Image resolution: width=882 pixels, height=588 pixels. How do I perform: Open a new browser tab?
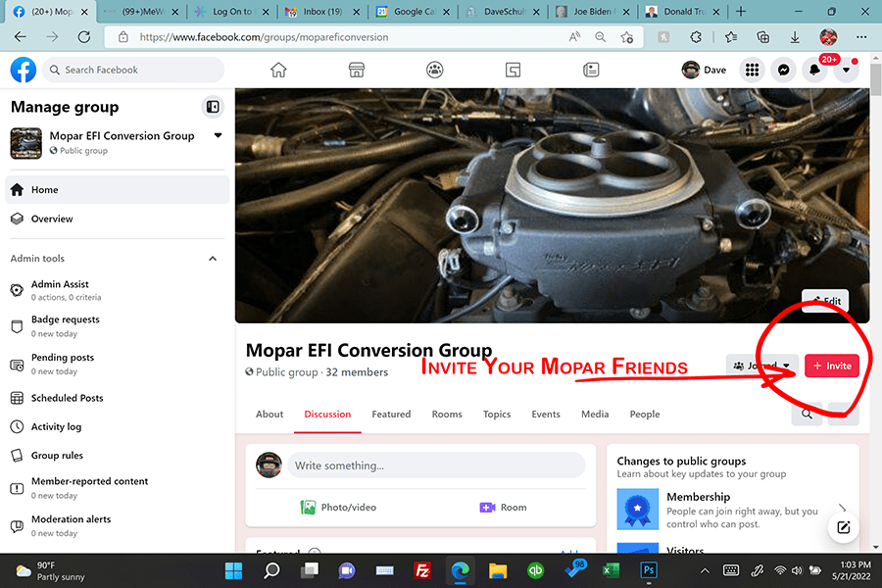[741, 11]
